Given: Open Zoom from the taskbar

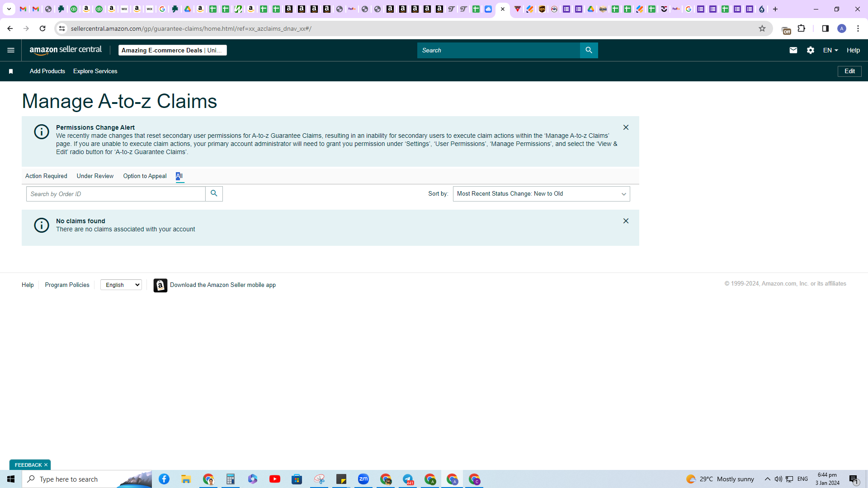Looking at the screenshot, I should point(363,479).
